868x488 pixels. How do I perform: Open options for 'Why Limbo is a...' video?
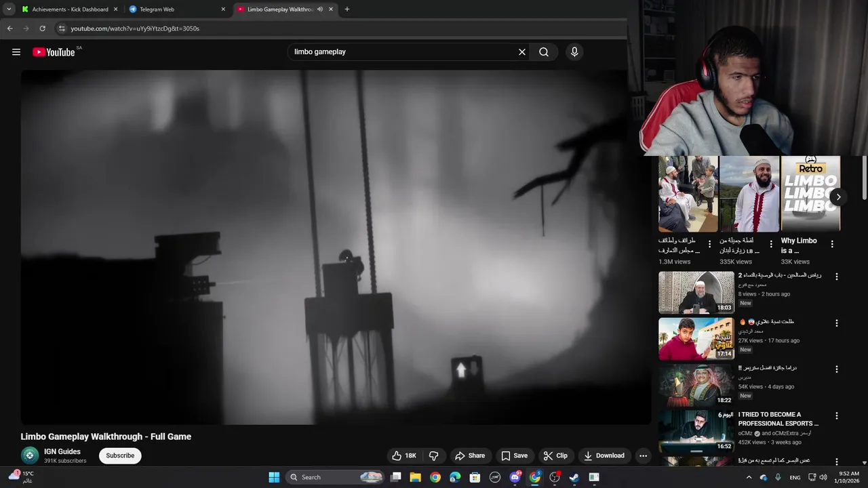832,244
